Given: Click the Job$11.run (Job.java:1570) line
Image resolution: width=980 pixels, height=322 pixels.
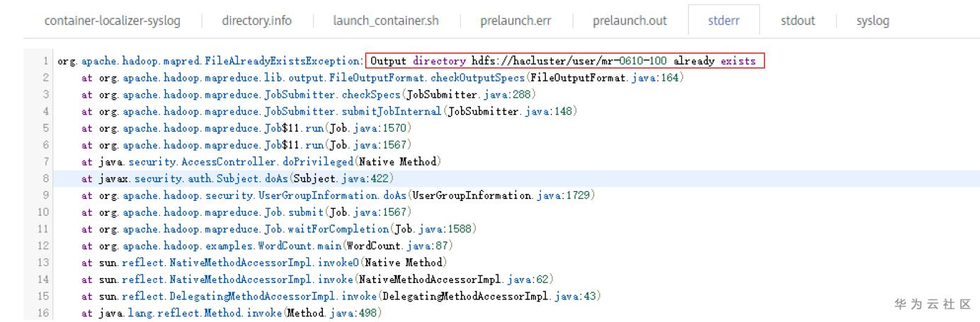Looking at the screenshot, I should 246,127.
